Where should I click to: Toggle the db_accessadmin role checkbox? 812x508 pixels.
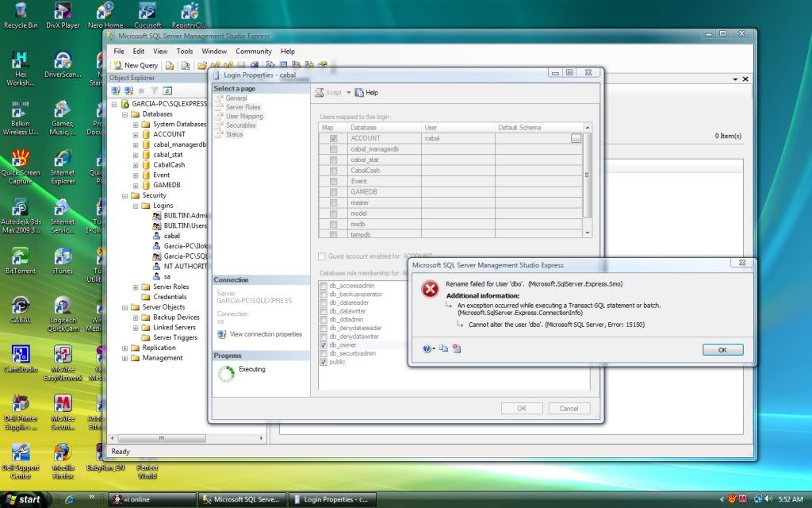[324, 286]
